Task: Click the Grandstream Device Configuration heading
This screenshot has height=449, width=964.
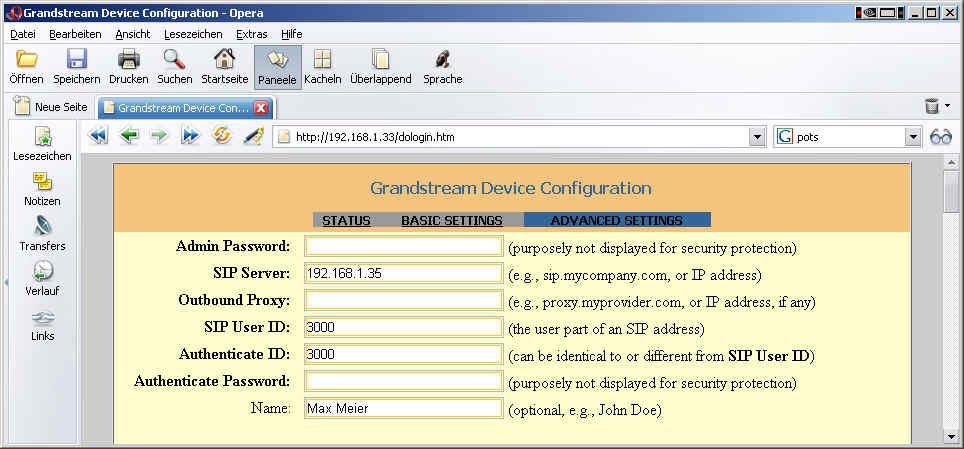Action: click(511, 188)
